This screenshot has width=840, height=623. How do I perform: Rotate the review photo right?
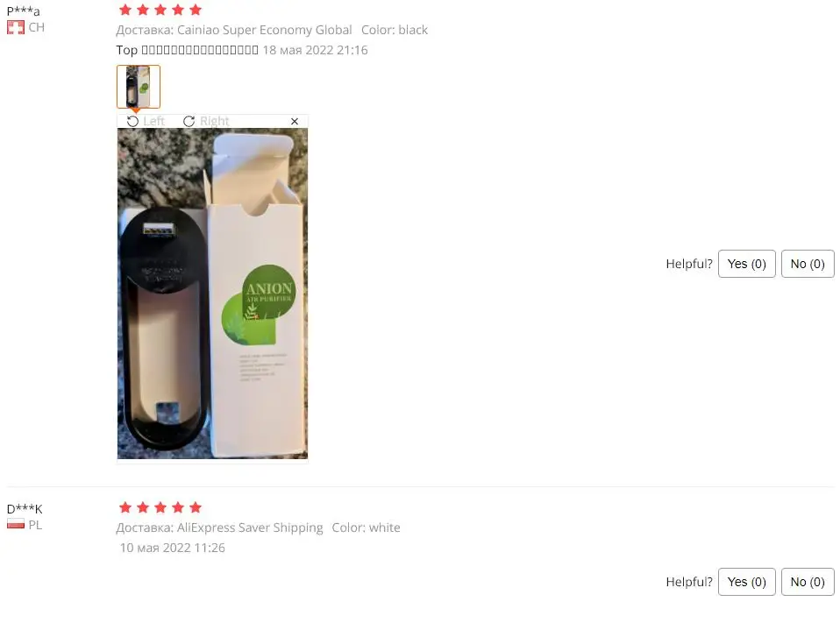pos(206,122)
